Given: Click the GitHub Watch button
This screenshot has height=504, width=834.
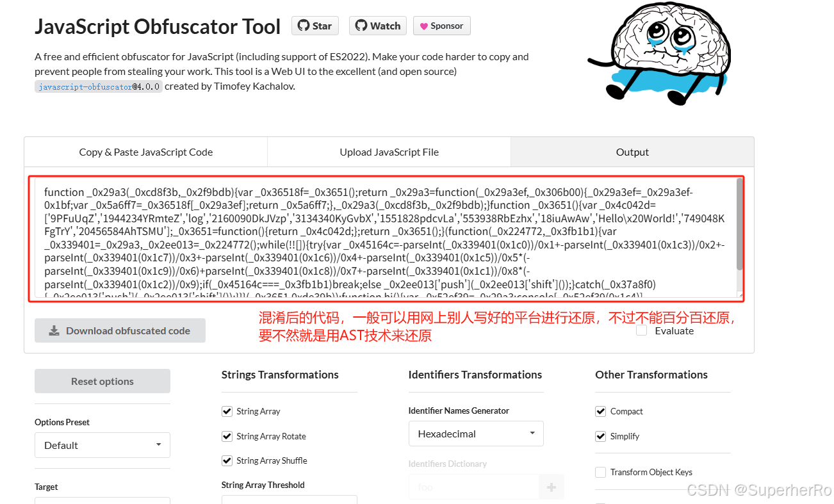Looking at the screenshot, I should coord(377,26).
